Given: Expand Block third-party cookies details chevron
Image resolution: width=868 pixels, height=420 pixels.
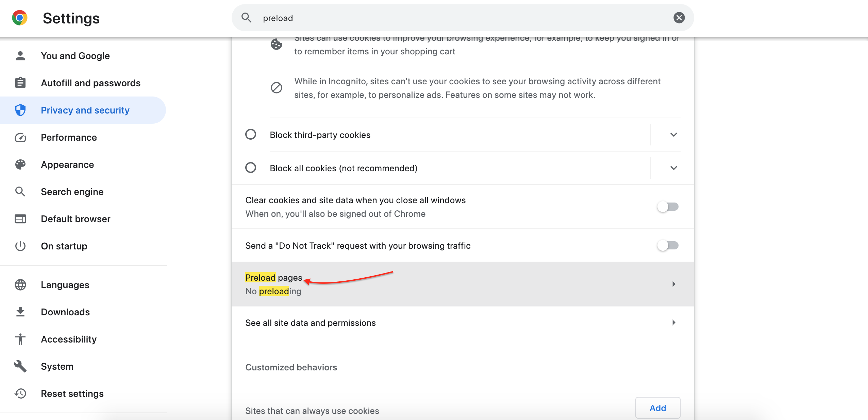Looking at the screenshot, I should 673,135.
